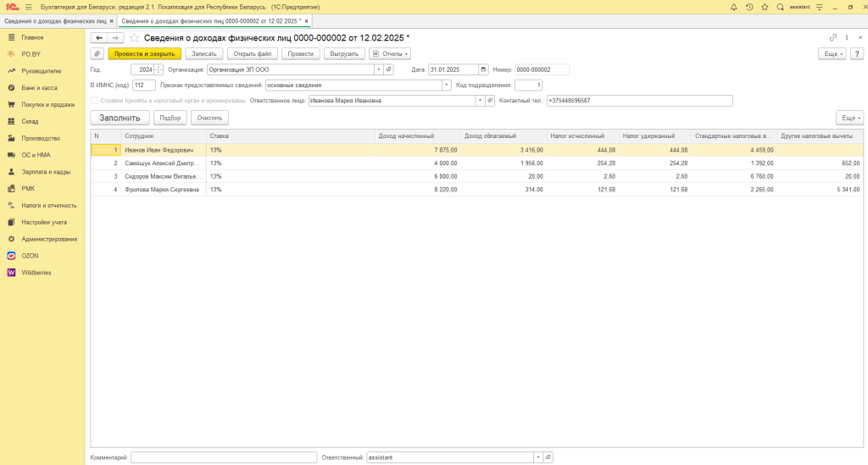
Task: Open Администрирование section
Action: pos(49,240)
